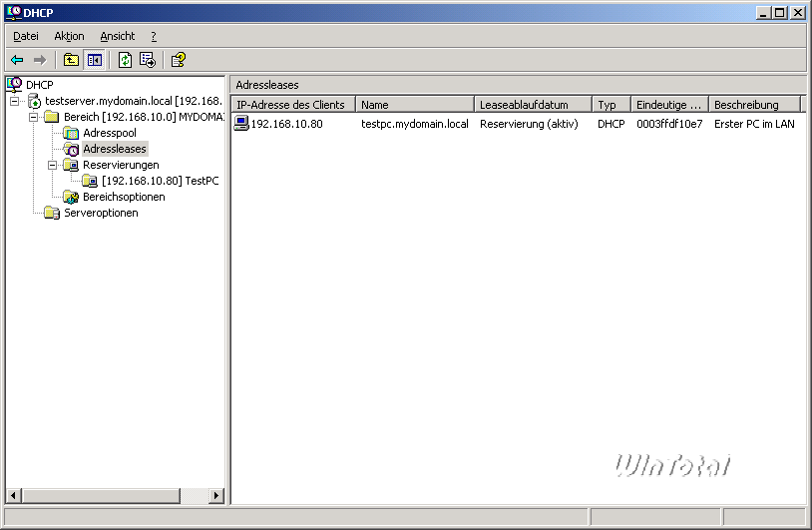This screenshot has height=530, width=812.
Task: Select the Adressleases tree label
Action: pos(115,149)
